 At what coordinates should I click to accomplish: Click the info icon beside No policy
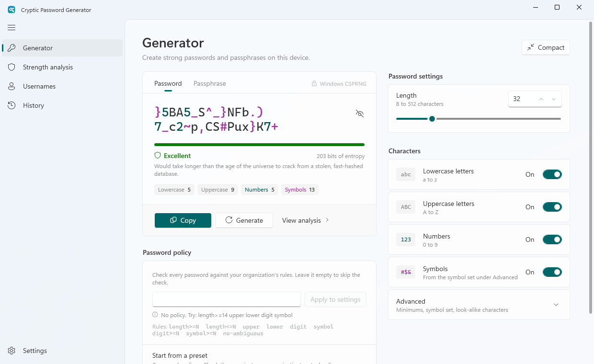click(155, 315)
